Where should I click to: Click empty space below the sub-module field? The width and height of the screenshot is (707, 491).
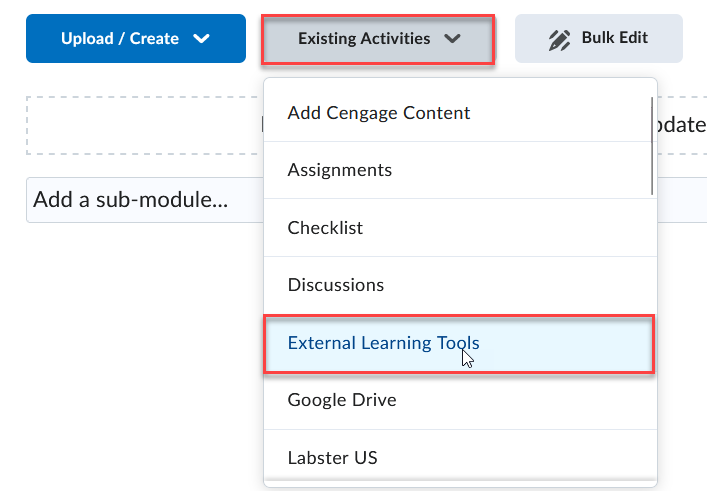[130, 330]
